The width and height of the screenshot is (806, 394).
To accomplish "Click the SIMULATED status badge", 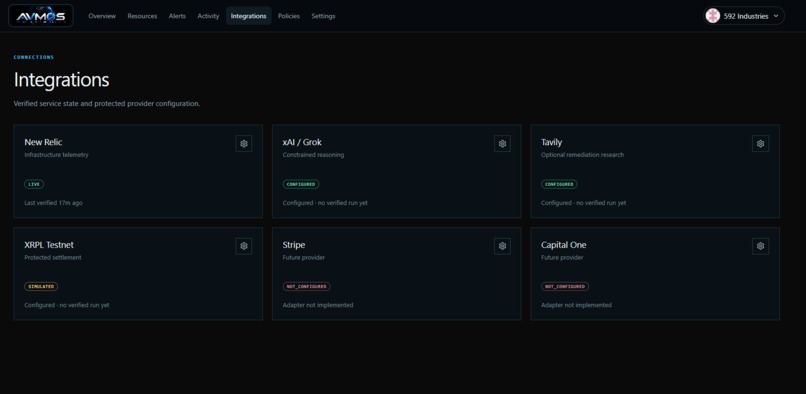I will (x=41, y=286).
